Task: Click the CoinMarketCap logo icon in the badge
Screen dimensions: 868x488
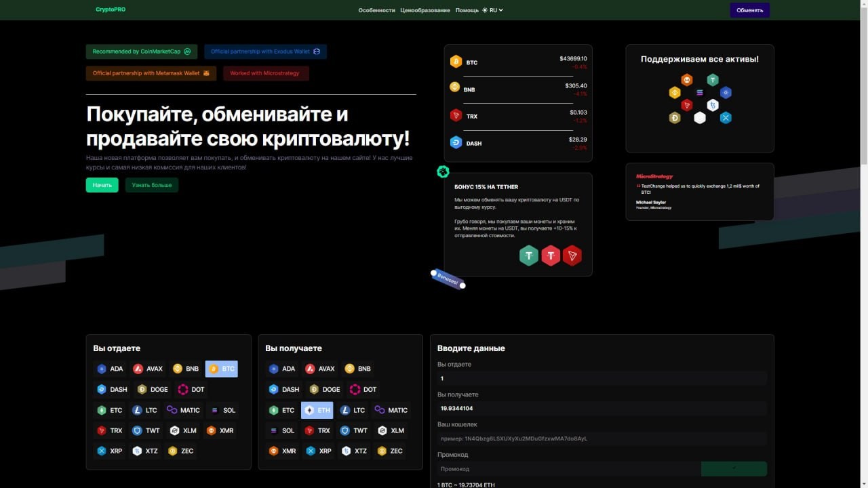Action: [x=187, y=52]
